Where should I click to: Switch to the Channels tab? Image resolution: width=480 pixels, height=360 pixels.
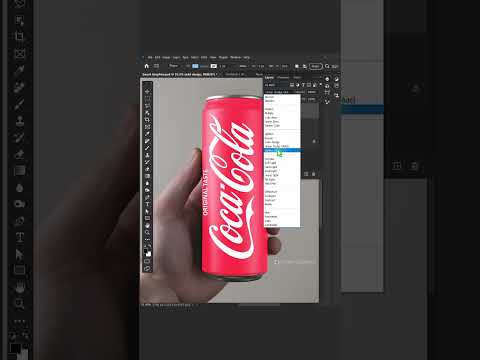coord(283,77)
